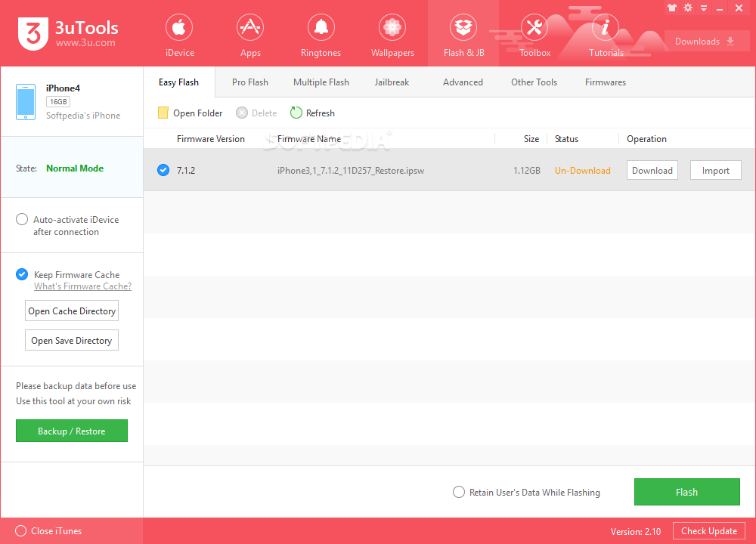Switch to the Advanced tab
Screen dimensions: 756x544
coord(463,82)
